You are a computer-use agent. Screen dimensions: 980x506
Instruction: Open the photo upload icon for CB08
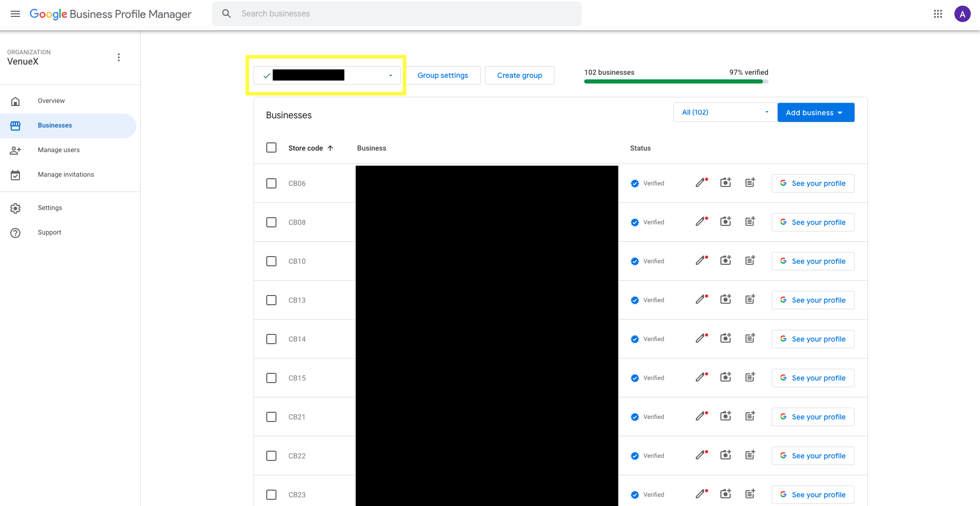pyautogui.click(x=725, y=221)
